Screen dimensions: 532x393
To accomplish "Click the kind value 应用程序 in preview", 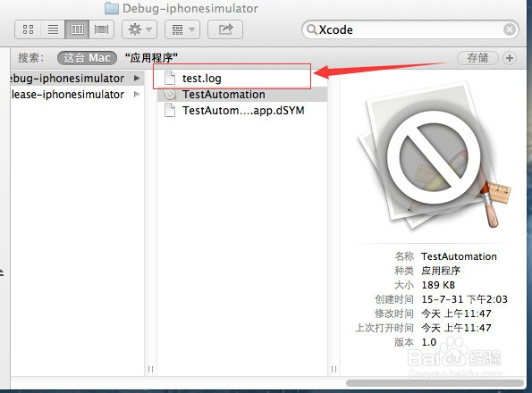I will pos(441,271).
